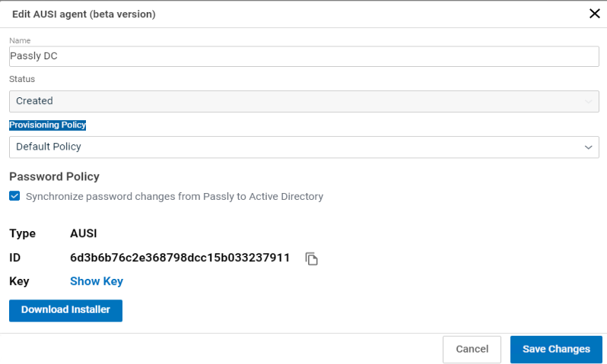Close the Edit AUSI agent dialog
Screen dimensions: 607x364
[594, 14]
